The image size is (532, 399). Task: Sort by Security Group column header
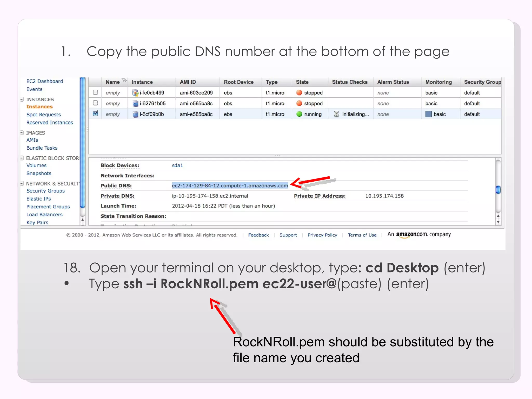pyautogui.click(x=483, y=82)
